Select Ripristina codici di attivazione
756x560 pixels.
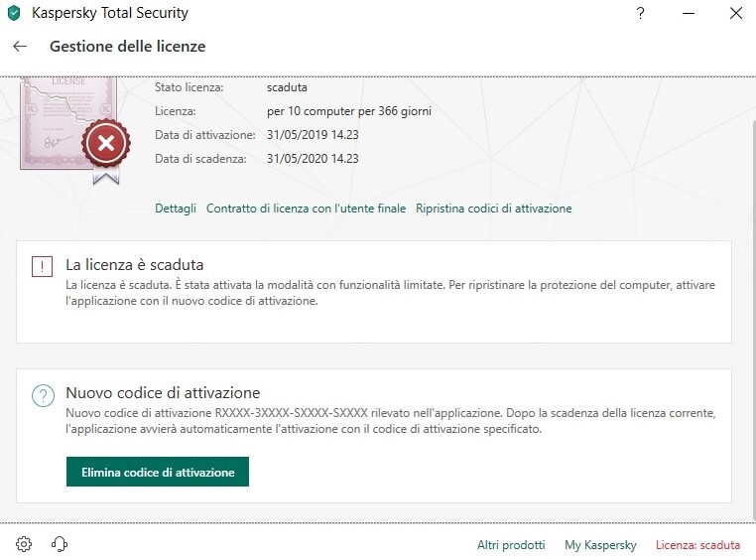[493, 209]
